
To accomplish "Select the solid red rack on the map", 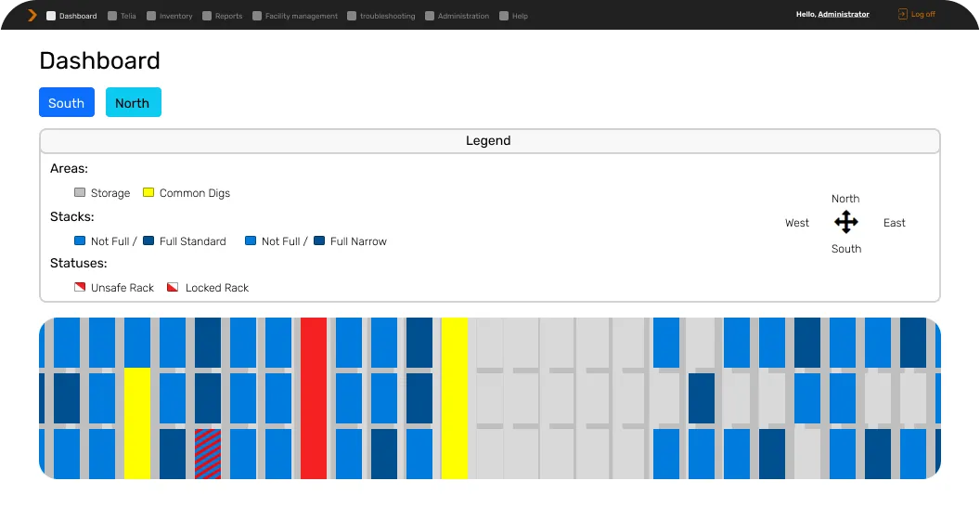I will [314, 398].
